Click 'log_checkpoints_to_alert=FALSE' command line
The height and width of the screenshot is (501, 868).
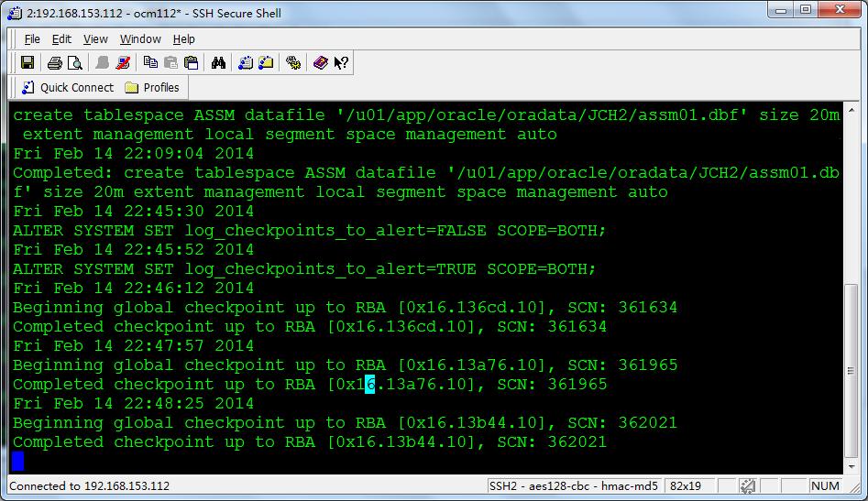[310, 231]
